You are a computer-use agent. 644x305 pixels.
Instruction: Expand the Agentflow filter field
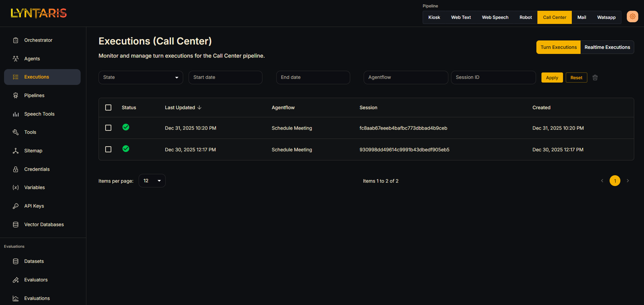405,77
